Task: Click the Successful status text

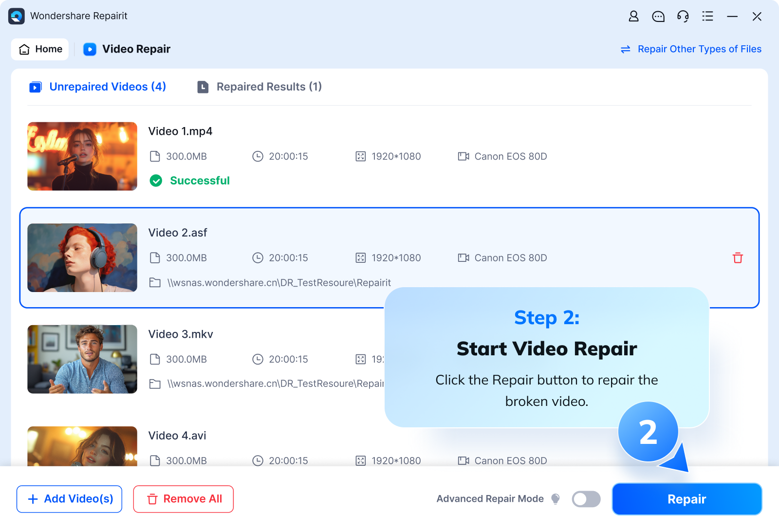Action: 200,181
